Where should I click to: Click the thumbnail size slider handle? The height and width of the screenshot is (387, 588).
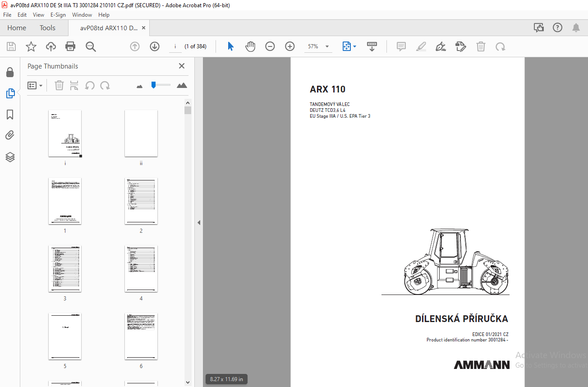pyautogui.click(x=153, y=85)
